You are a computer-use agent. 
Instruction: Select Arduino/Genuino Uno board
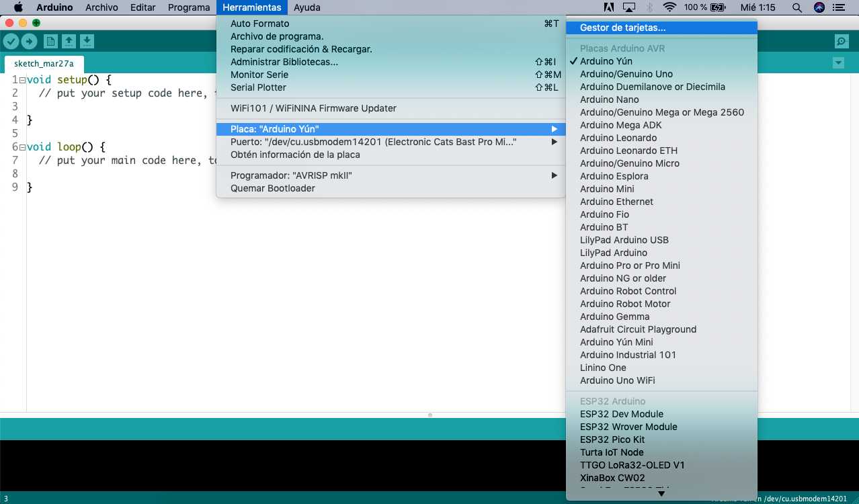661,74
